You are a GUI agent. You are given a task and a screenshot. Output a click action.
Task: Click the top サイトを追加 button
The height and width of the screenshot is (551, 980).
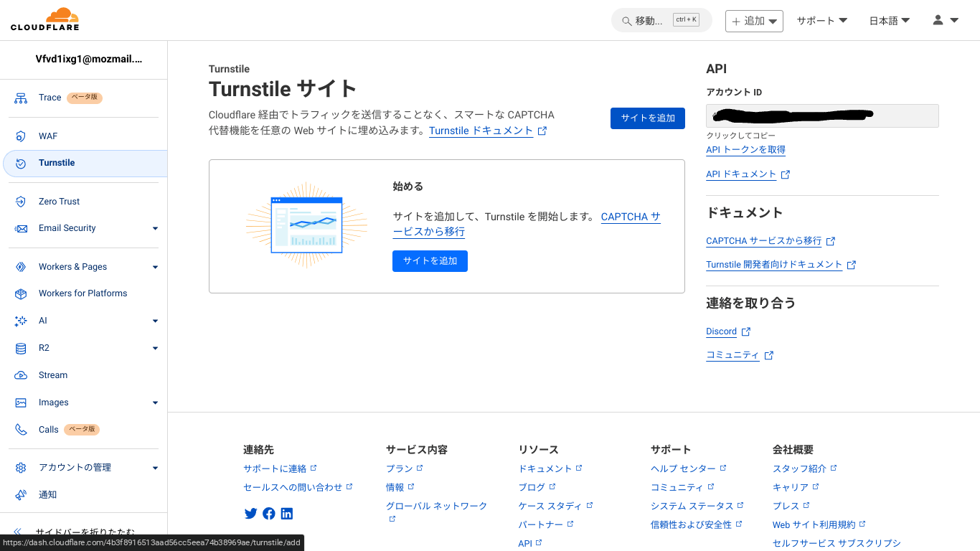[648, 118]
